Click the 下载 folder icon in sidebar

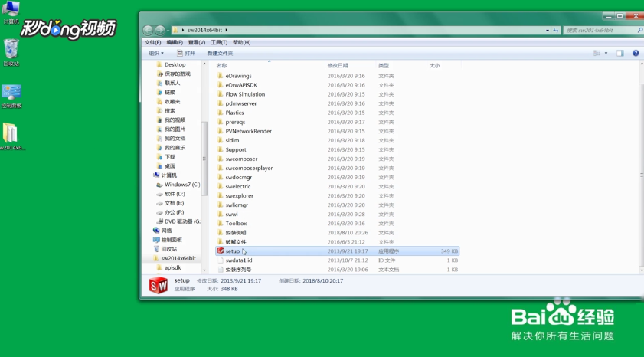coord(160,157)
